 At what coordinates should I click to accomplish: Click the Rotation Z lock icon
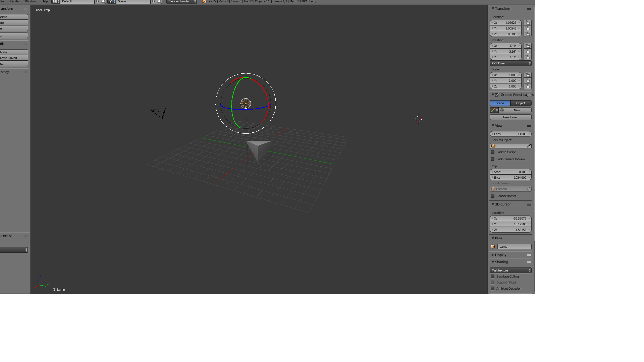tap(528, 57)
